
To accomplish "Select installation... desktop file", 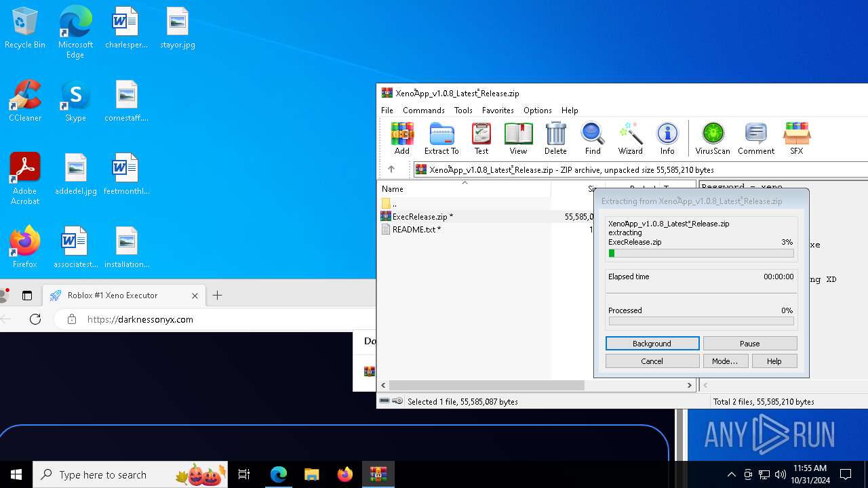I will point(127,247).
